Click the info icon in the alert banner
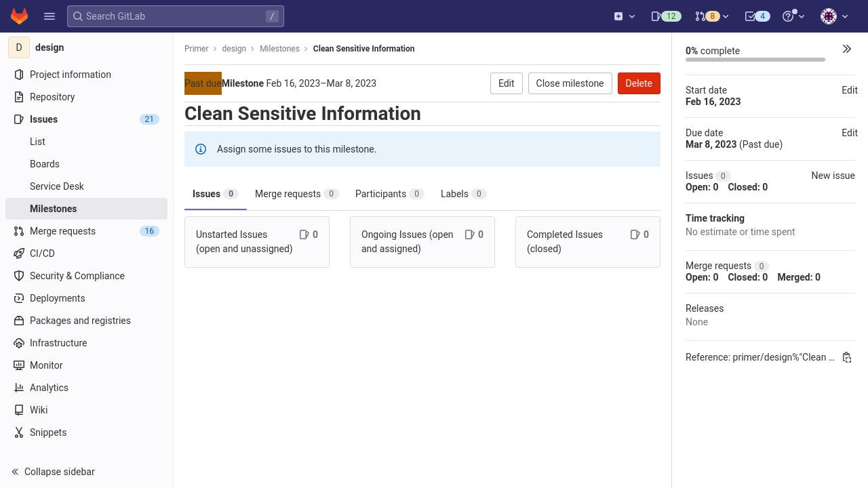Viewport: 868px width, 488px height. 201,149
